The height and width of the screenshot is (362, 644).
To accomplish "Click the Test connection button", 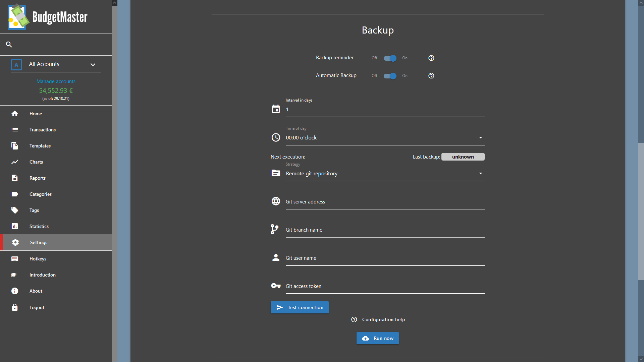I will point(300,307).
